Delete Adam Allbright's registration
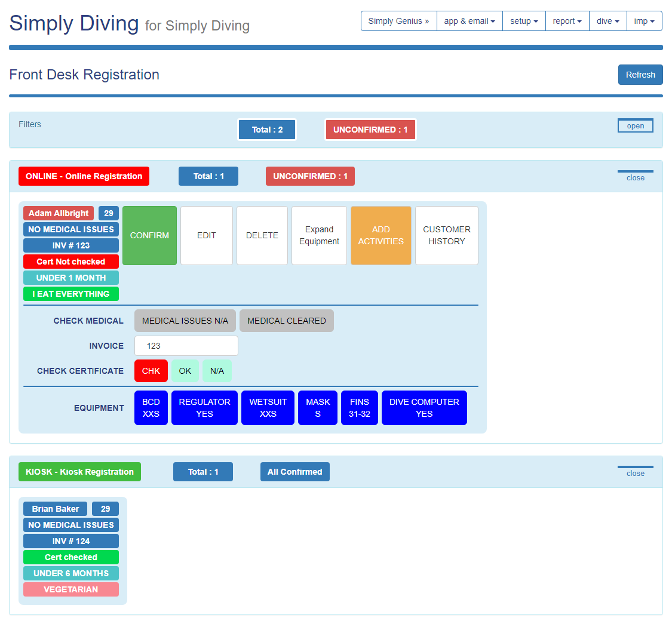Screen dimensions: 672x627 point(262,235)
